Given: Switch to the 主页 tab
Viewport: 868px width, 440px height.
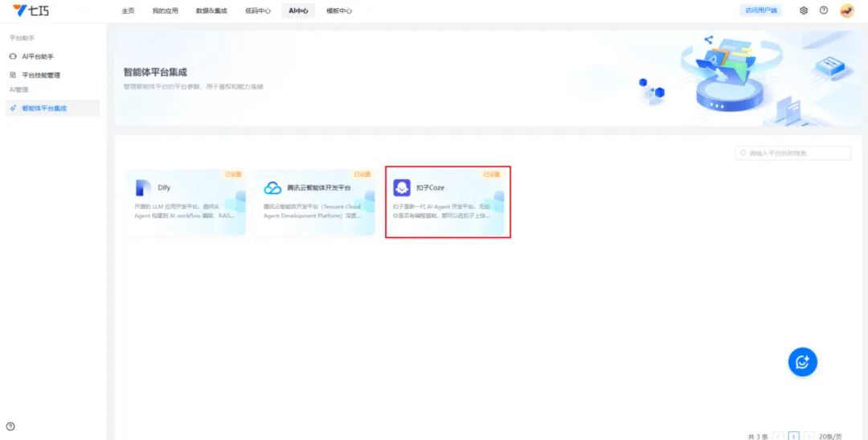Looking at the screenshot, I should click(128, 10).
